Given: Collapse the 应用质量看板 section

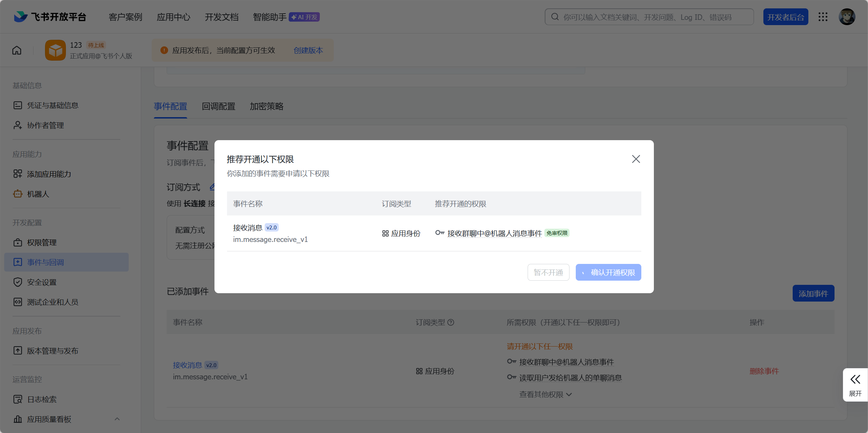Looking at the screenshot, I should click(x=117, y=419).
